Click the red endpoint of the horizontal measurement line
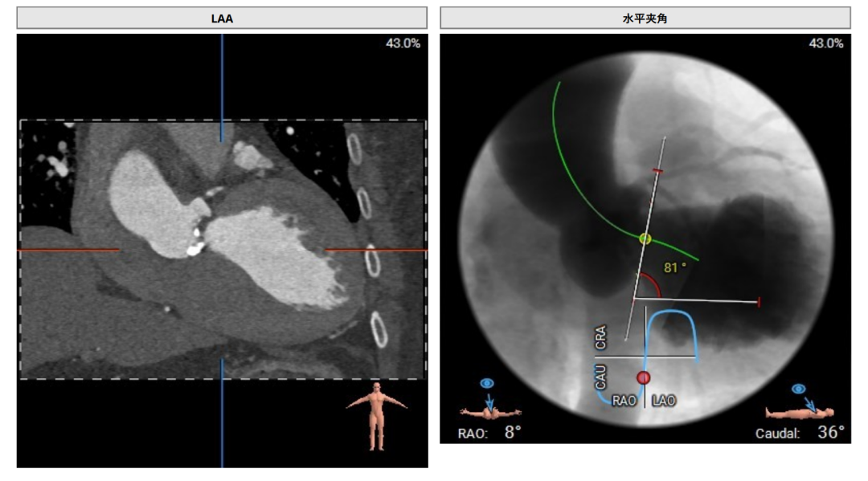The height and width of the screenshot is (481, 868). pyautogui.click(x=759, y=302)
